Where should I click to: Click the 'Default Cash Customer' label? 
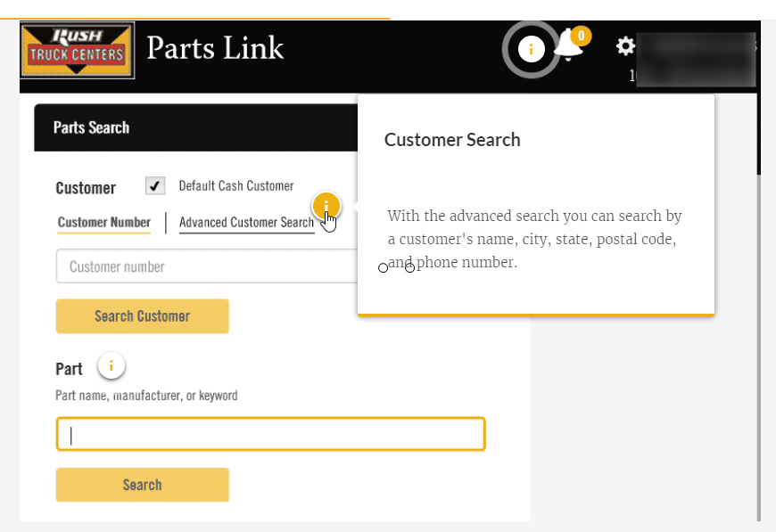tap(236, 186)
